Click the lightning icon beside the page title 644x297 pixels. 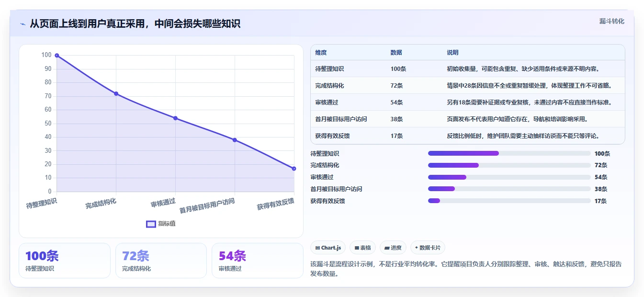point(23,24)
